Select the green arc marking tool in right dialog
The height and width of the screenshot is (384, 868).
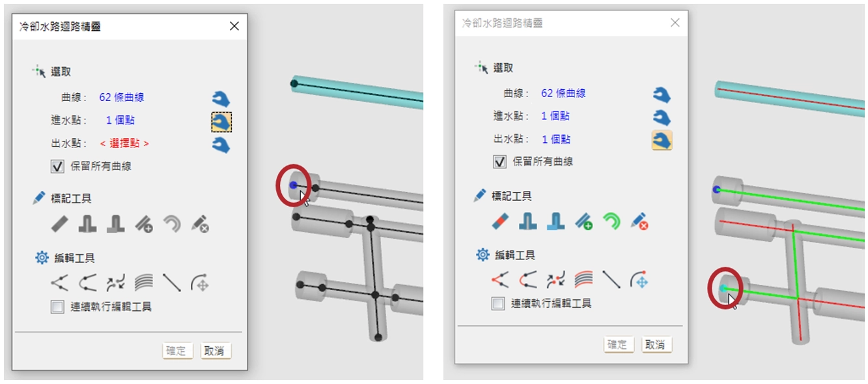[x=612, y=222]
